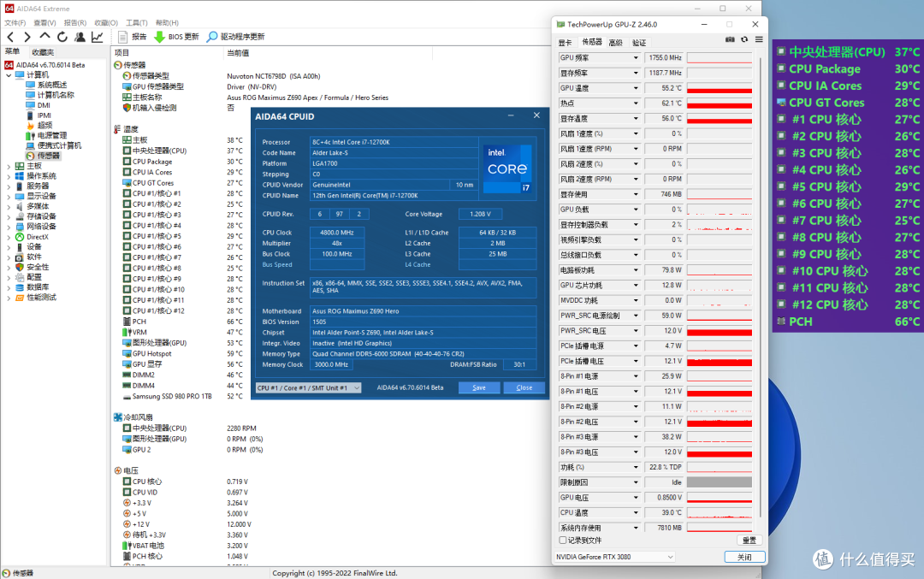Screen dimensions: 924x579
Task: Click the GPU 温度 red history graph
Action: coord(720,88)
